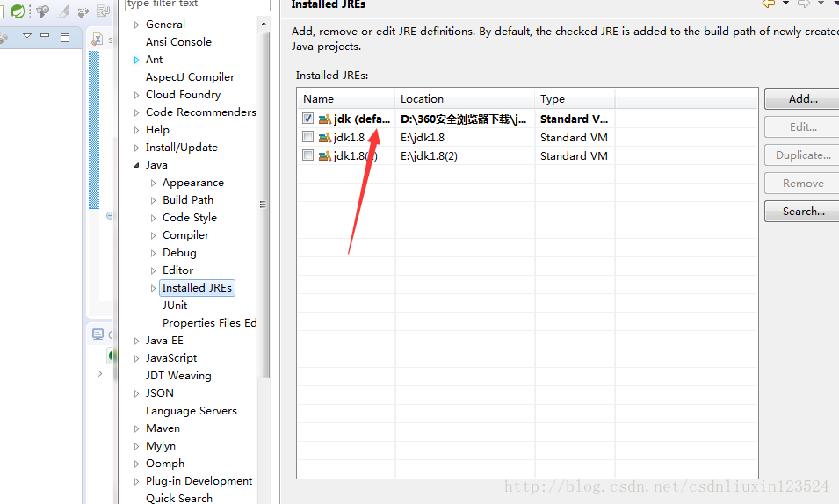Open Language Servers preferences page
The image size is (839, 504).
pyautogui.click(x=191, y=411)
